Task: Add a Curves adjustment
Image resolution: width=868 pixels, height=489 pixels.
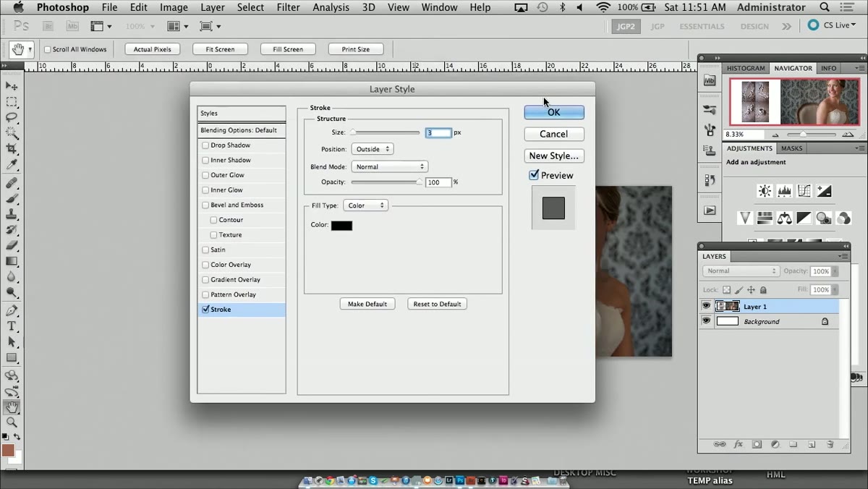Action: tap(804, 191)
